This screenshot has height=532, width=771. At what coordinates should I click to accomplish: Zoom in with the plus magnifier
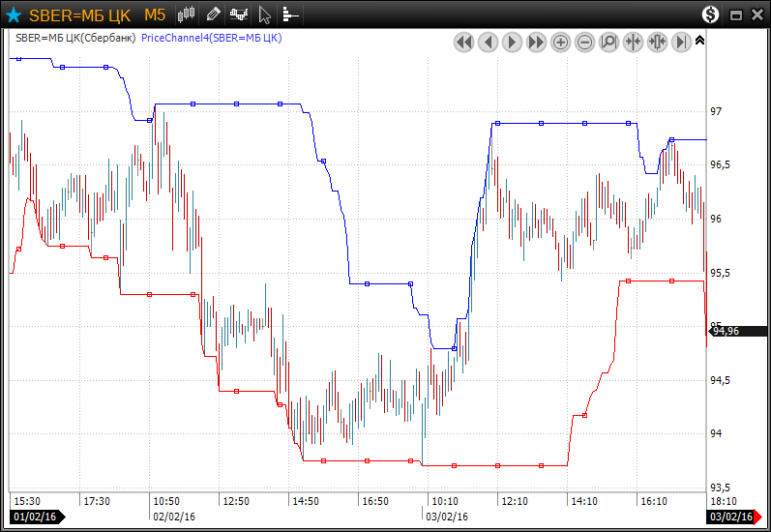point(561,42)
